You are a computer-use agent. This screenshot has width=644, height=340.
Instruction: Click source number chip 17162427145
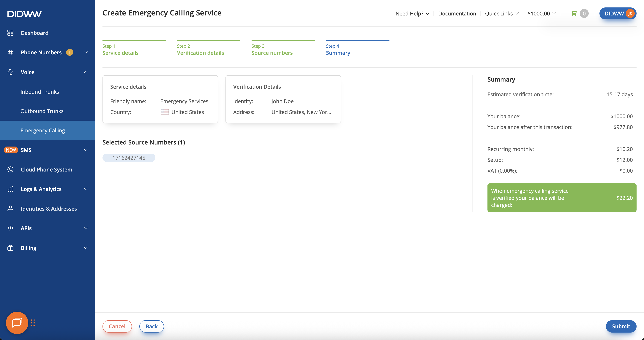coord(129,158)
